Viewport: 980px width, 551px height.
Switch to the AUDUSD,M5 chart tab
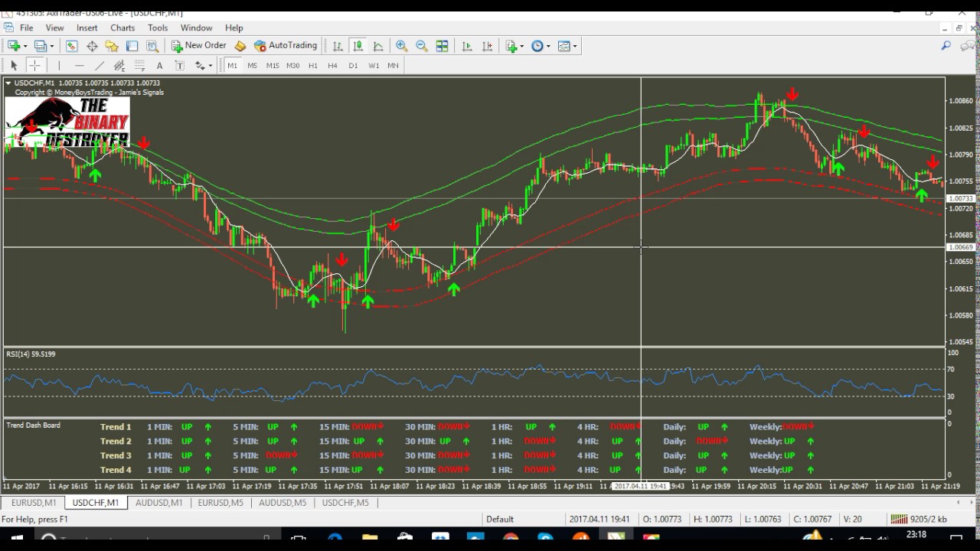pos(282,503)
